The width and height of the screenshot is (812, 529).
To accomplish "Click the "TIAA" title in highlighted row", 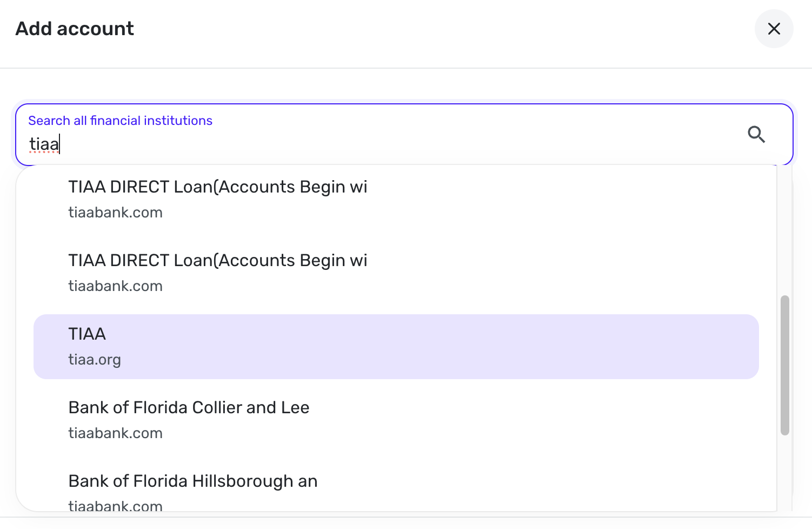I will tap(87, 334).
